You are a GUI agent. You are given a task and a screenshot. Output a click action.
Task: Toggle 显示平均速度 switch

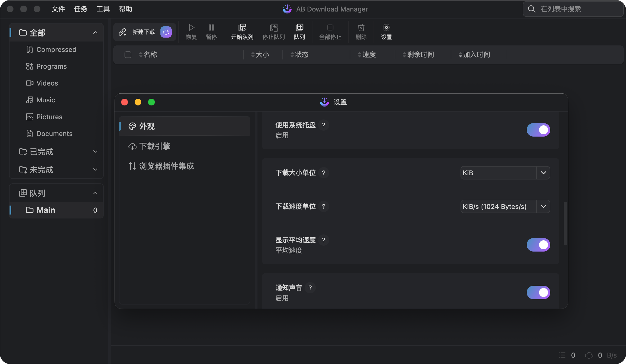[x=538, y=245]
